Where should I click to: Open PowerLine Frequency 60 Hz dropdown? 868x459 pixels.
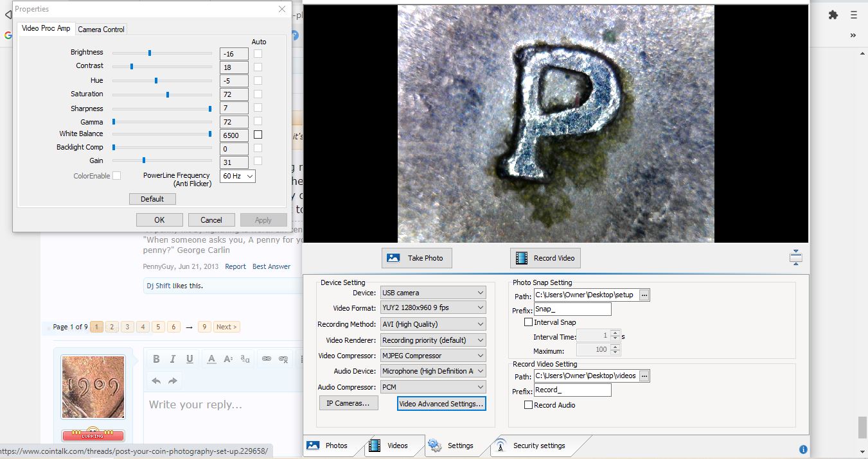tap(237, 176)
